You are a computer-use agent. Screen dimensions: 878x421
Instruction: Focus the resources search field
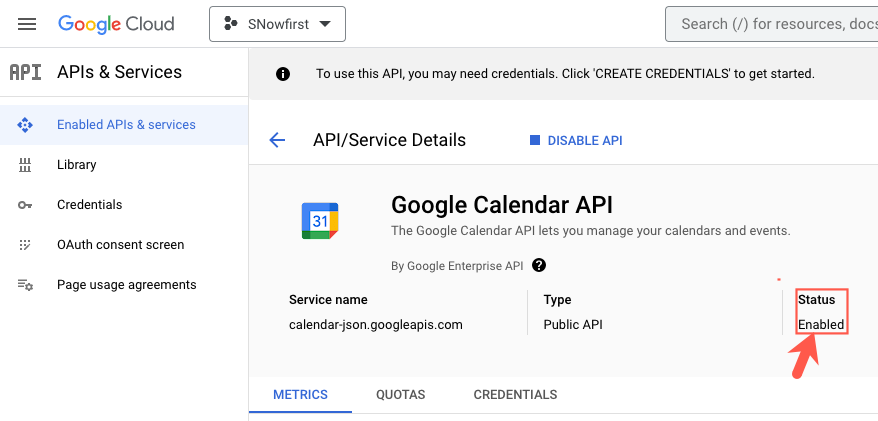(772, 24)
